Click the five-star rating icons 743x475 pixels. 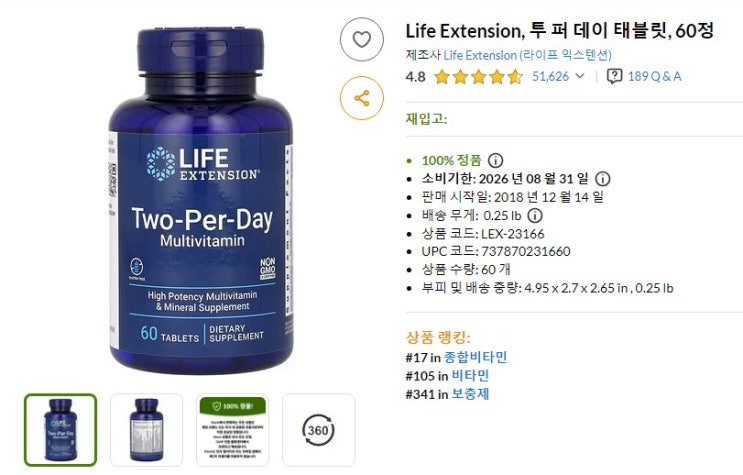pyautogui.click(x=478, y=76)
